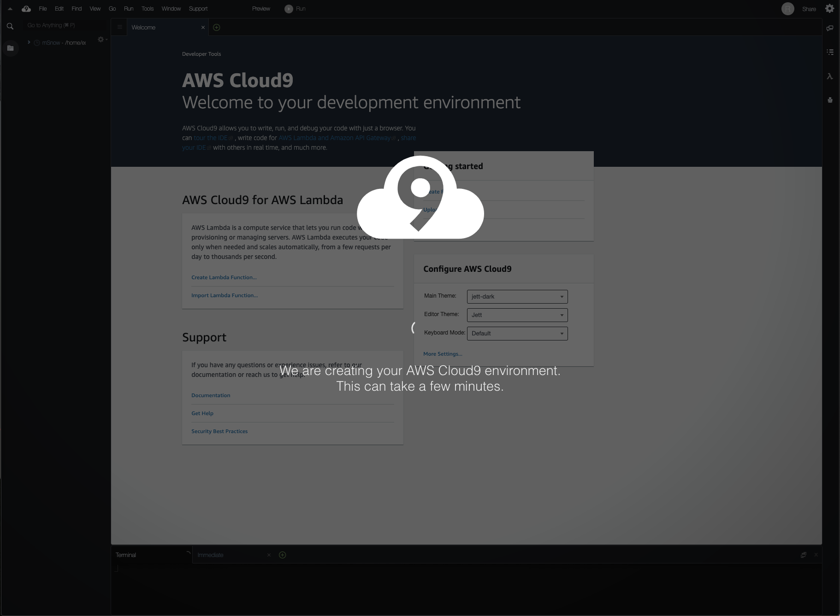
Task: Click Import Lambda Function link
Action: [225, 295]
